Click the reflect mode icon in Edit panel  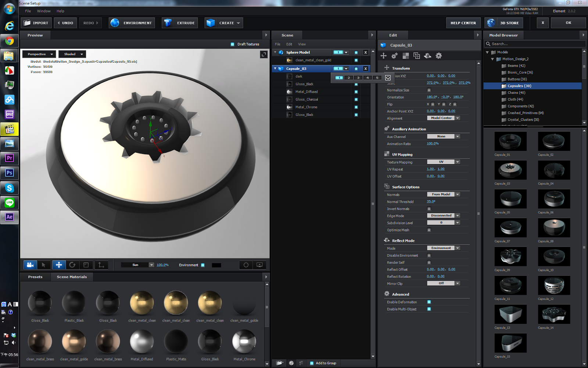(x=428, y=56)
